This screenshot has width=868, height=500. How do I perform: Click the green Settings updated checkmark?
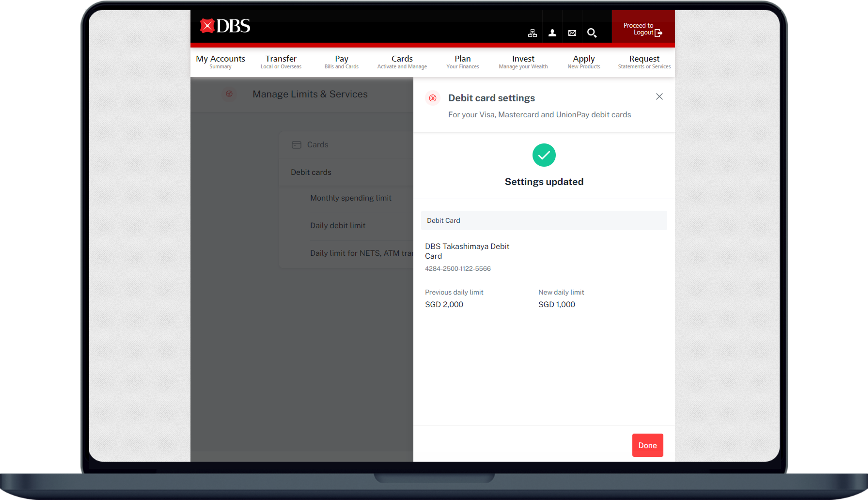544,155
